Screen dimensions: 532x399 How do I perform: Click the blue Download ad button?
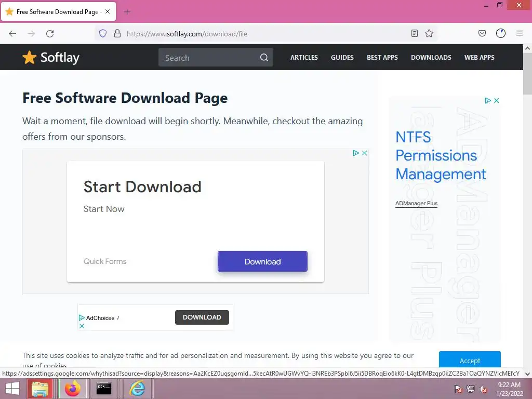pyautogui.click(x=262, y=261)
